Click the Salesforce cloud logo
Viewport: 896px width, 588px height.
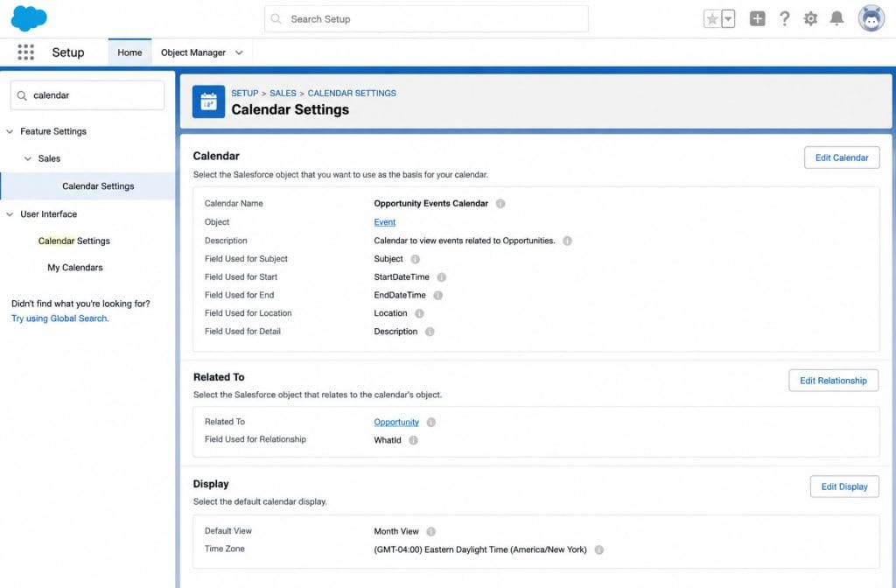(x=29, y=19)
